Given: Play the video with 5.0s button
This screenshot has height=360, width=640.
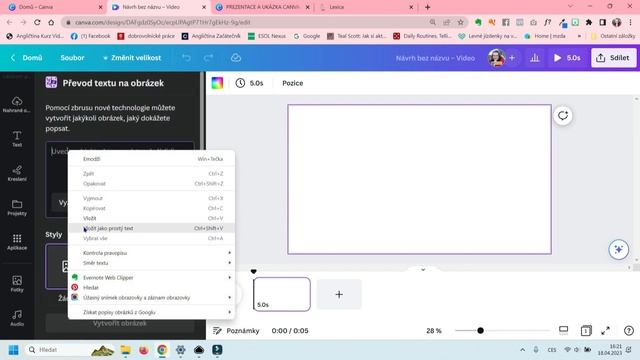Looking at the screenshot, I should click(x=567, y=58).
